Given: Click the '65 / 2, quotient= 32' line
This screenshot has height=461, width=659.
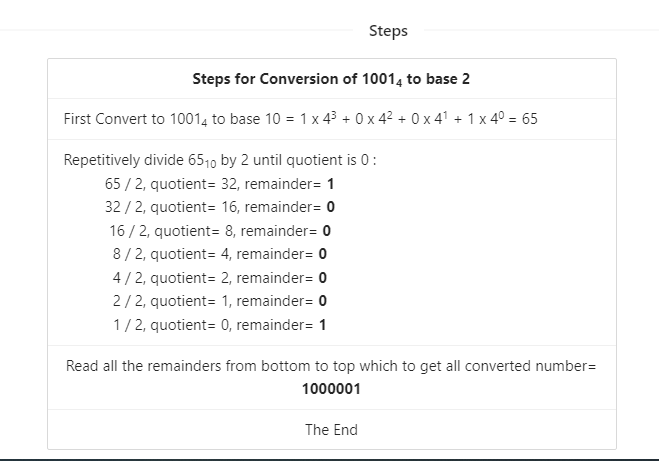Looking at the screenshot, I should tap(219, 184).
